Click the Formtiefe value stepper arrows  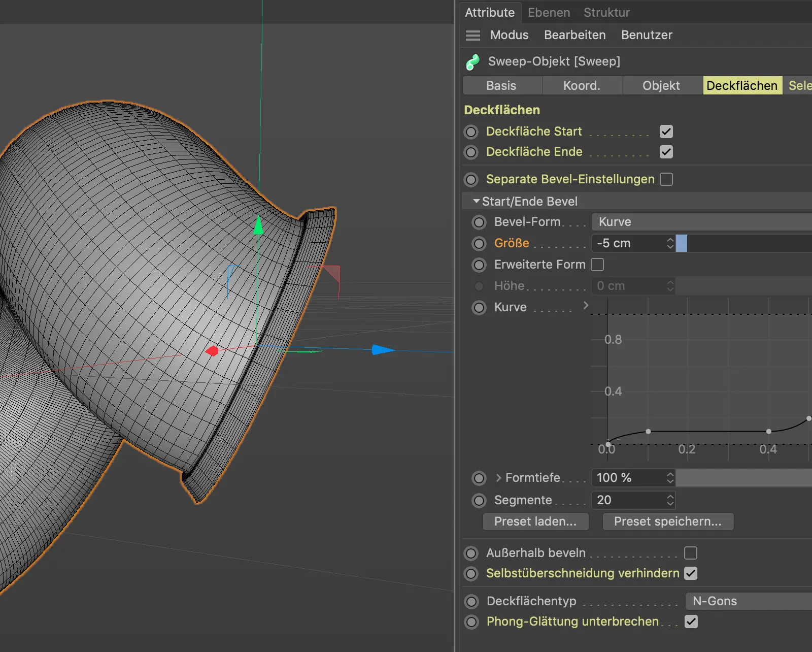click(670, 478)
